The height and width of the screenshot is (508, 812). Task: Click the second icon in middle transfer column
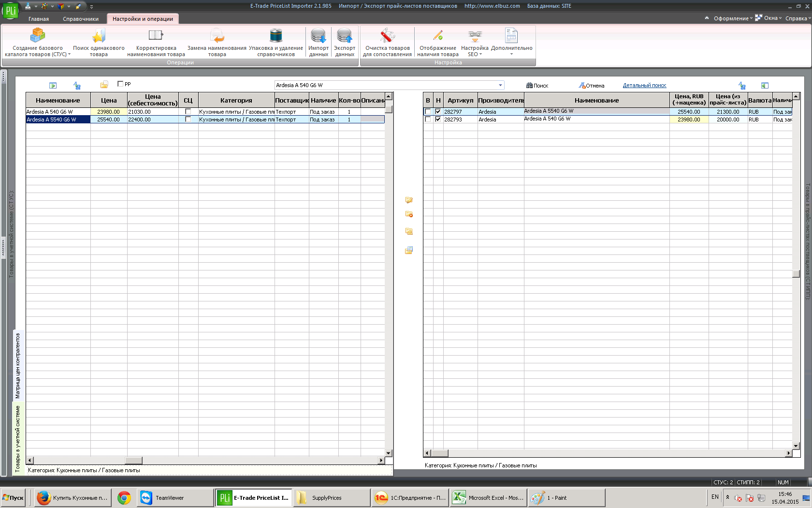tap(409, 214)
